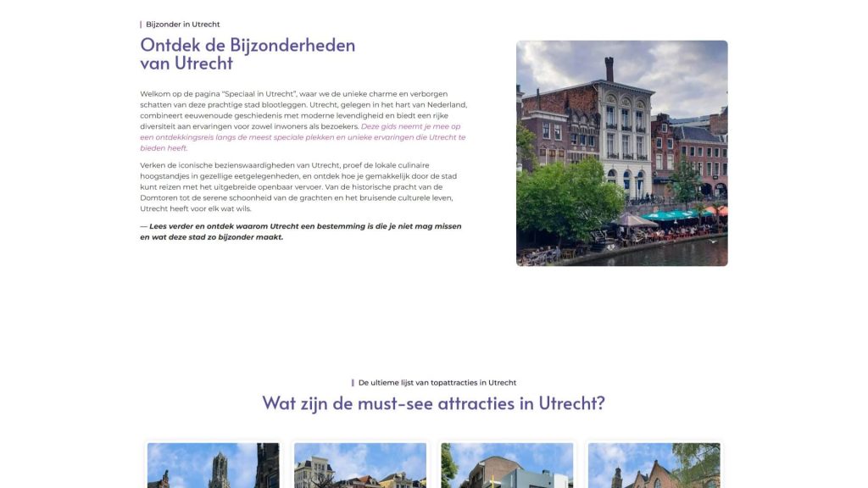Click the bold 'Lees verder en ontdek' line

point(301,231)
